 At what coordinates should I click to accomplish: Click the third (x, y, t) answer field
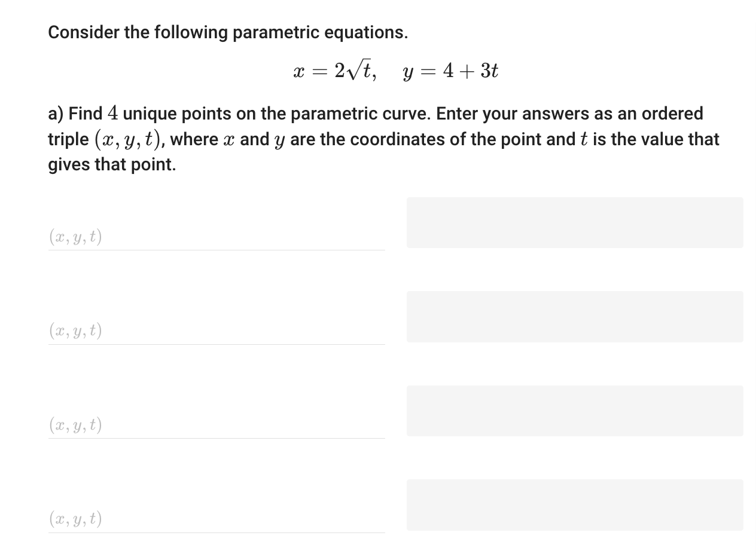[215, 428]
